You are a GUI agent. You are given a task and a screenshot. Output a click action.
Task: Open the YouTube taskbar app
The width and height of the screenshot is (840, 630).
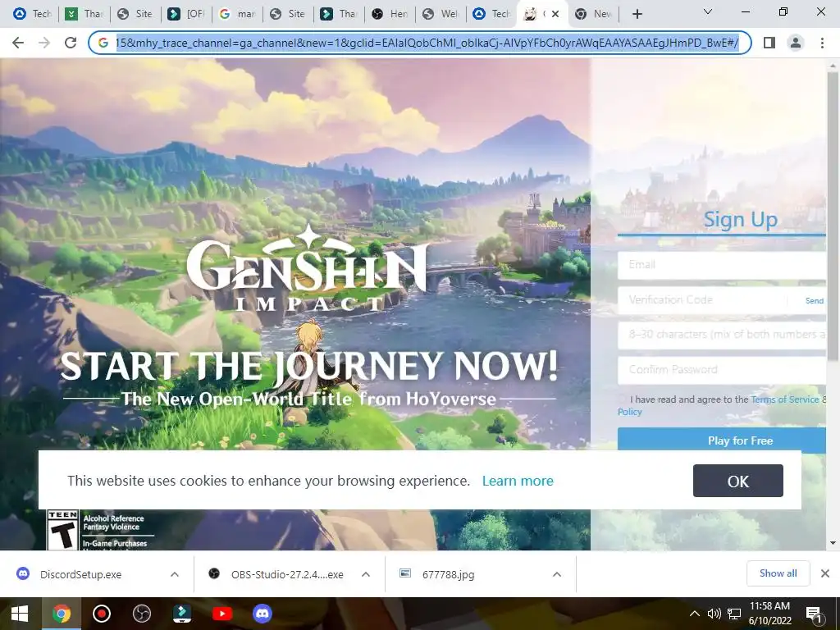click(221, 614)
